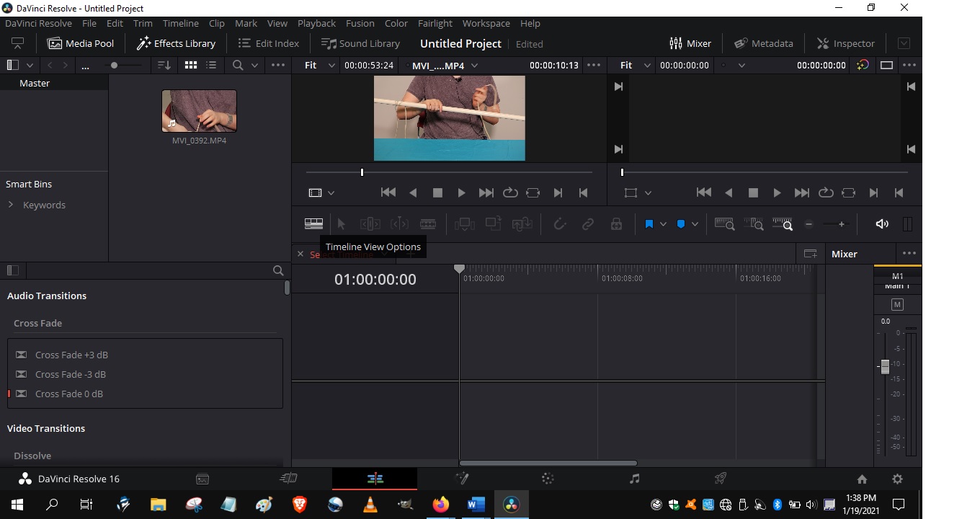Toggle the Media Pool panel button
This screenshot has width=980, height=519.
81,43
